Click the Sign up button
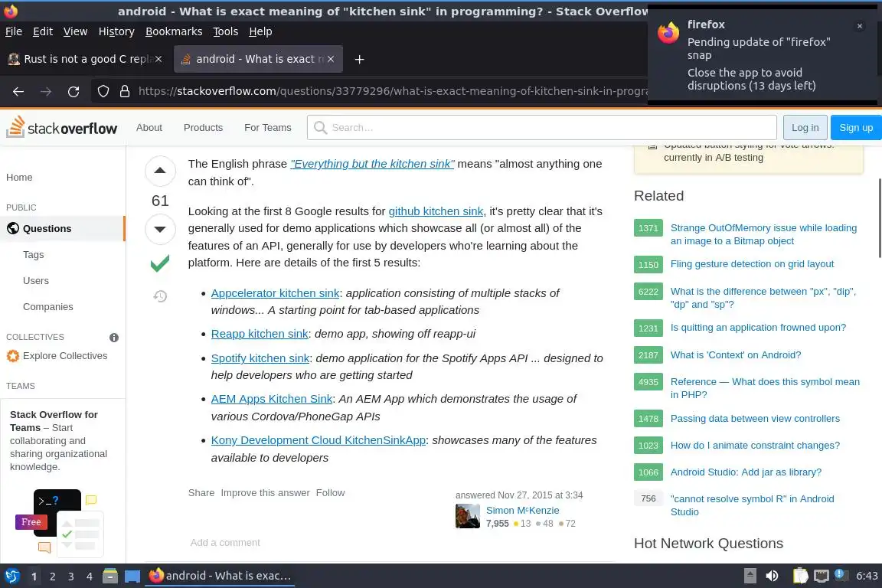This screenshot has height=588, width=882. pyautogui.click(x=856, y=128)
